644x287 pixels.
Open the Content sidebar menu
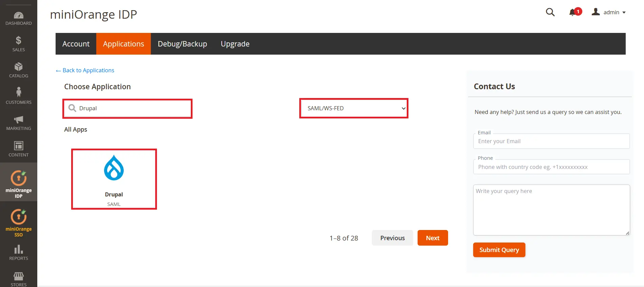click(x=19, y=149)
